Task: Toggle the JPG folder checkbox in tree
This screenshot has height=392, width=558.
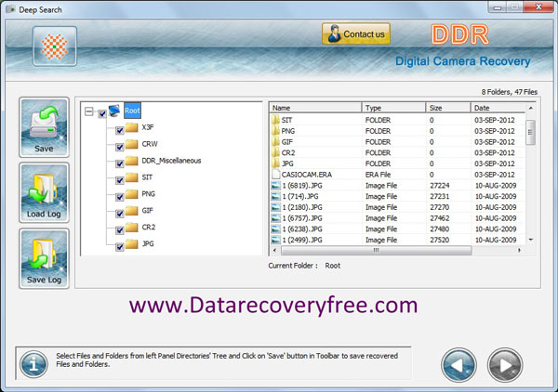Action: (x=120, y=247)
